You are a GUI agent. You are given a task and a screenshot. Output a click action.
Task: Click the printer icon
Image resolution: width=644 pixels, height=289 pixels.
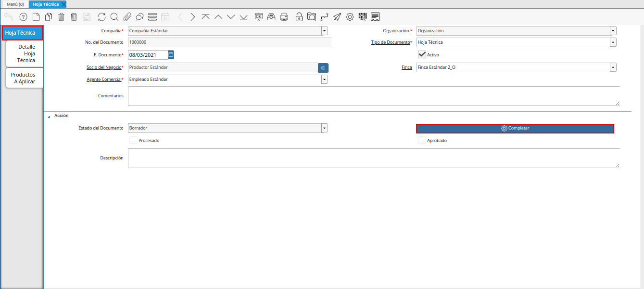click(x=284, y=17)
